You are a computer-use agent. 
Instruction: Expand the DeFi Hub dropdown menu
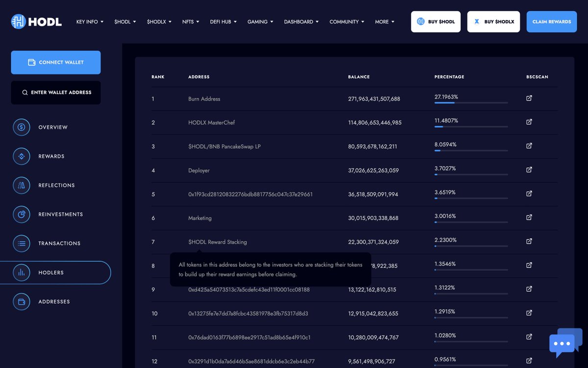click(x=223, y=22)
